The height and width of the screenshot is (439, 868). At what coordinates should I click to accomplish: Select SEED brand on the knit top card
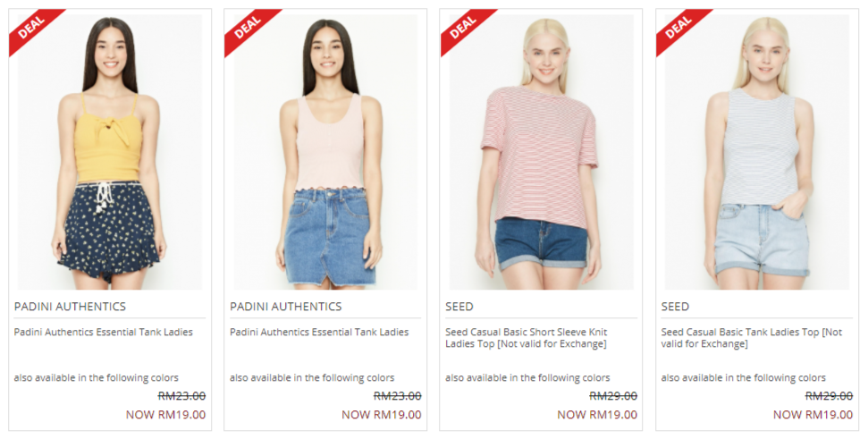coord(459,306)
